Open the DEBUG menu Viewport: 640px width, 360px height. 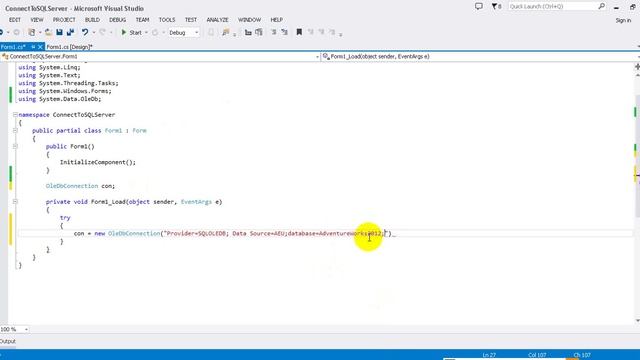tap(118, 20)
